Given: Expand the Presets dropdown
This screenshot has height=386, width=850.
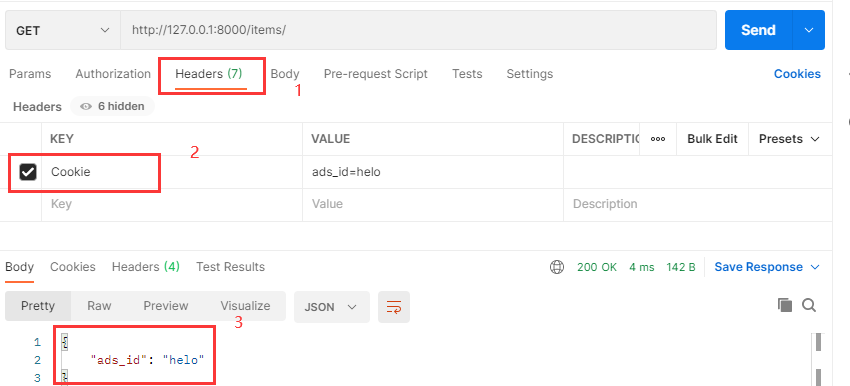Looking at the screenshot, I should (789, 139).
